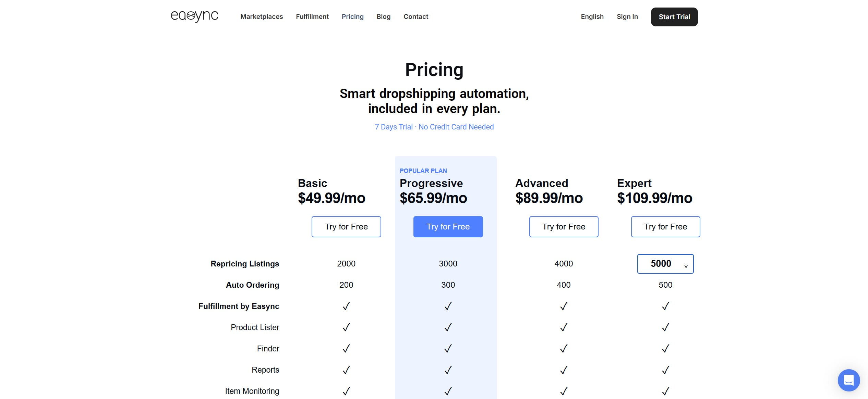Click the Basic $49.99/mo price
The width and height of the screenshot is (868, 399).
[x=331, y=198]
